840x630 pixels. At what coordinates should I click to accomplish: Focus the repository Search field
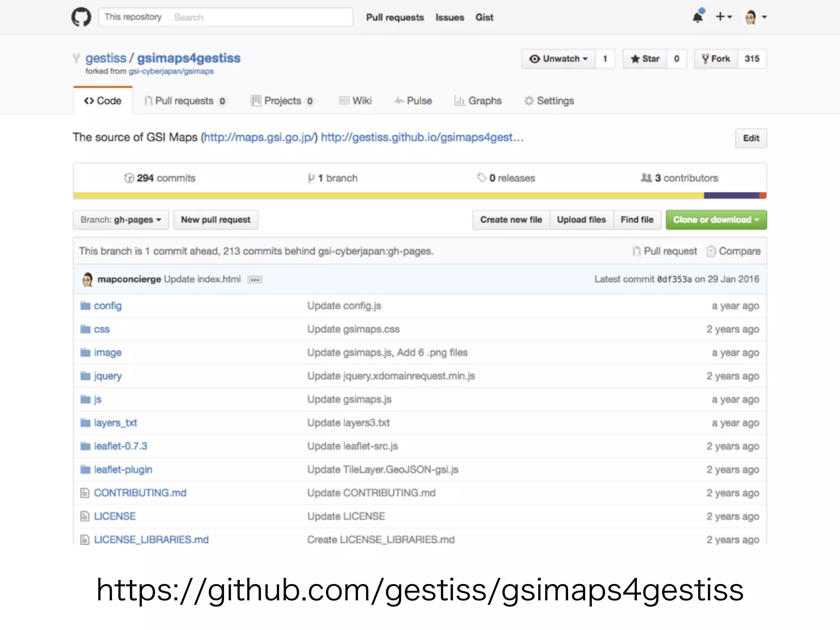click(260, 17)
